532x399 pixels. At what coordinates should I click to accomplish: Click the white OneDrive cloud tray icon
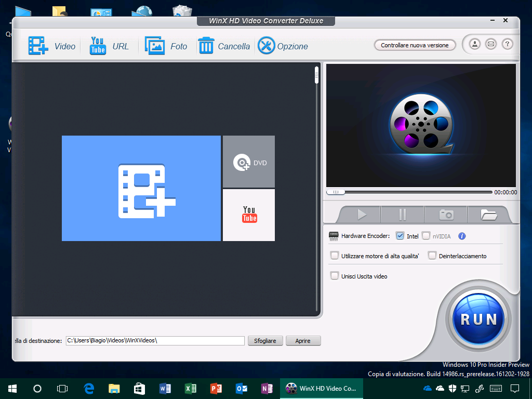(440, 388)
